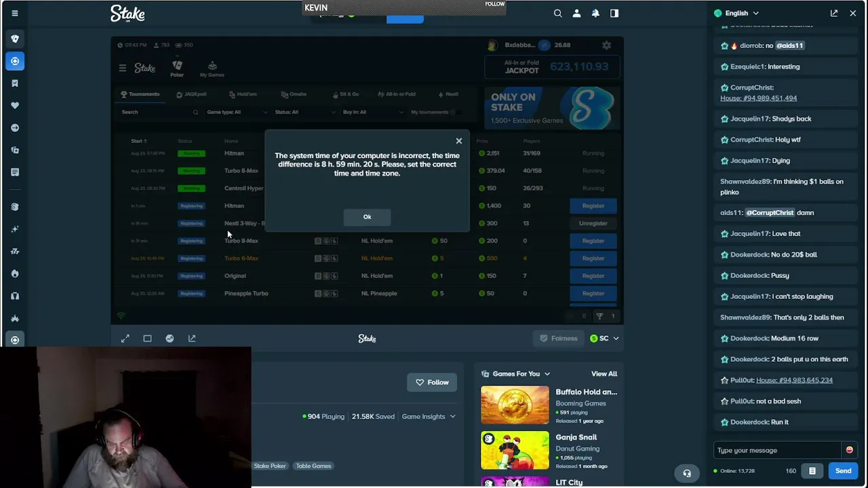The width and height of the screenshot is (868, 488).
Task: Click the fullscreen expand icon below the game
Action: (x=125, y=338)
